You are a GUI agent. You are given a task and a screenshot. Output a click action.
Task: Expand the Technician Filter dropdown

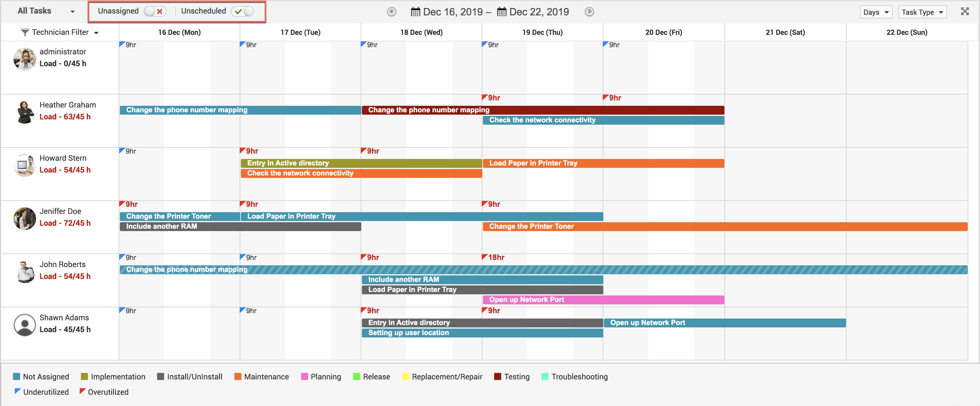point(96,33)
